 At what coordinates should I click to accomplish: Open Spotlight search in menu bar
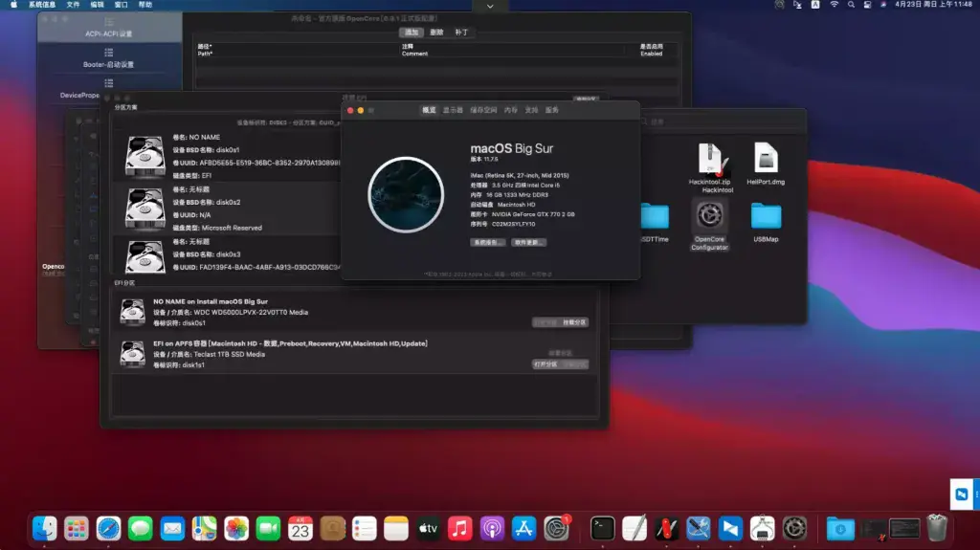coord(851,5)
